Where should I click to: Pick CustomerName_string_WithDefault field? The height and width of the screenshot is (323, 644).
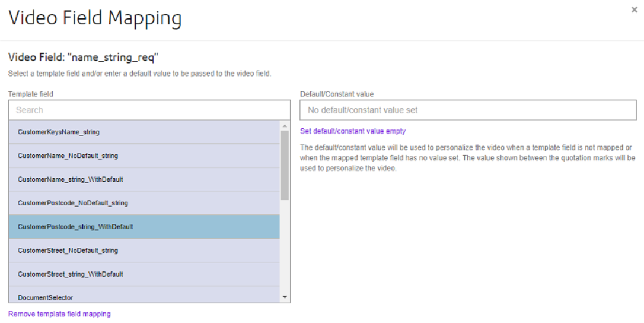pyautogui.click(x=144, y=179)
